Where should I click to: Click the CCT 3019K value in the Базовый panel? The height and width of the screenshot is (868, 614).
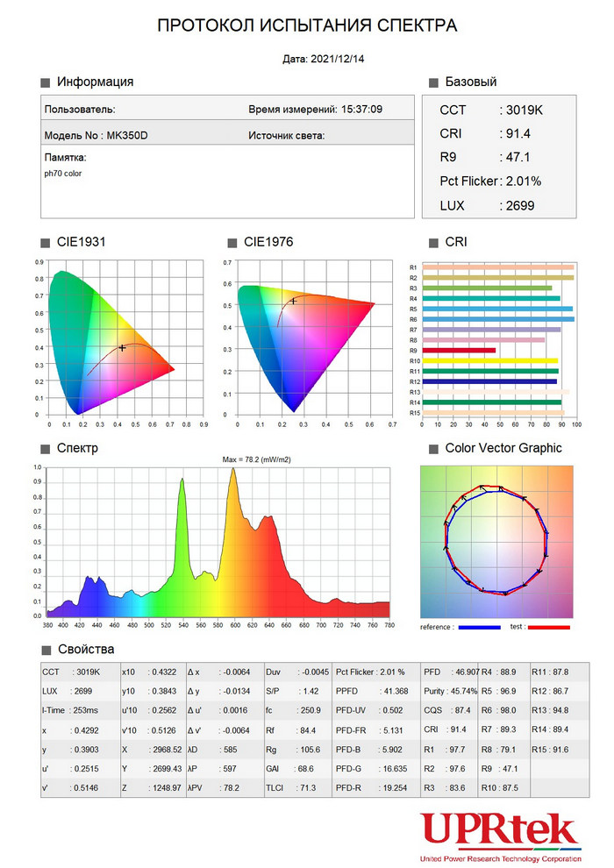[x=491, y=110]
